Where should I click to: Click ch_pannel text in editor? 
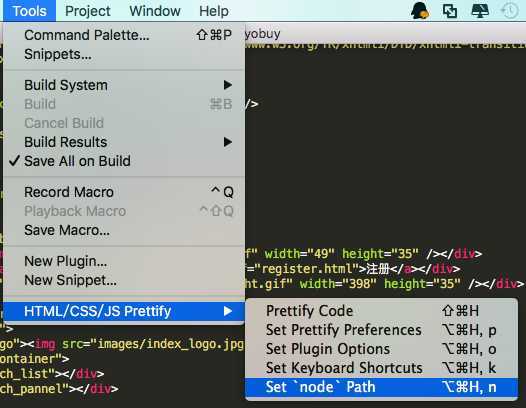pyautogui.click(x=31, y=389)
